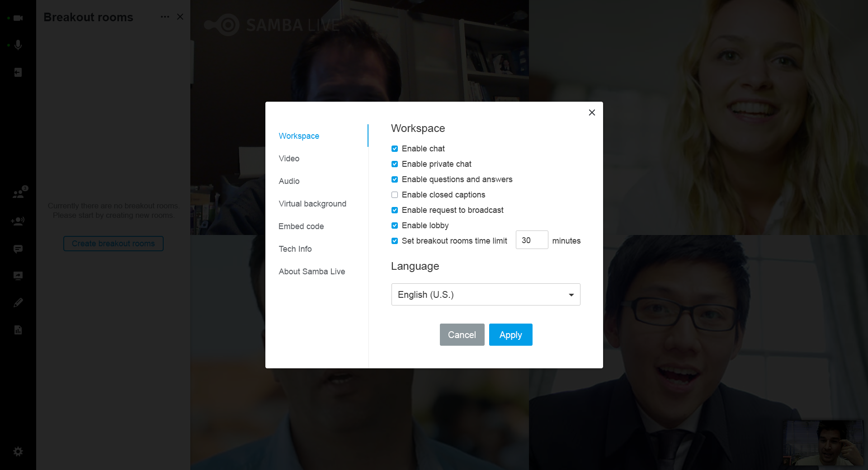The height and width of the screenshot is (470, 868).
Task: Open the Virtual background tab
Action: click(312, 204)
